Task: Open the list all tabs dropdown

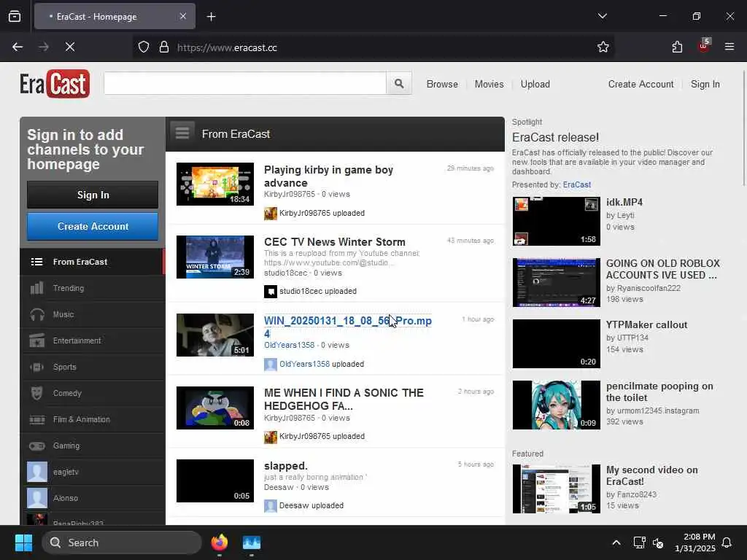Action: [x=602, y=16]
